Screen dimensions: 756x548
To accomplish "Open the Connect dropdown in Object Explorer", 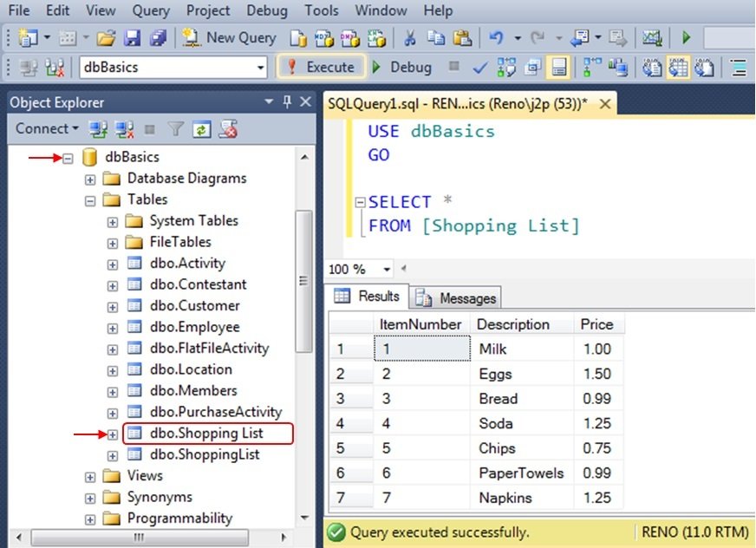I will pyautogui.click(x=47, y=129).
